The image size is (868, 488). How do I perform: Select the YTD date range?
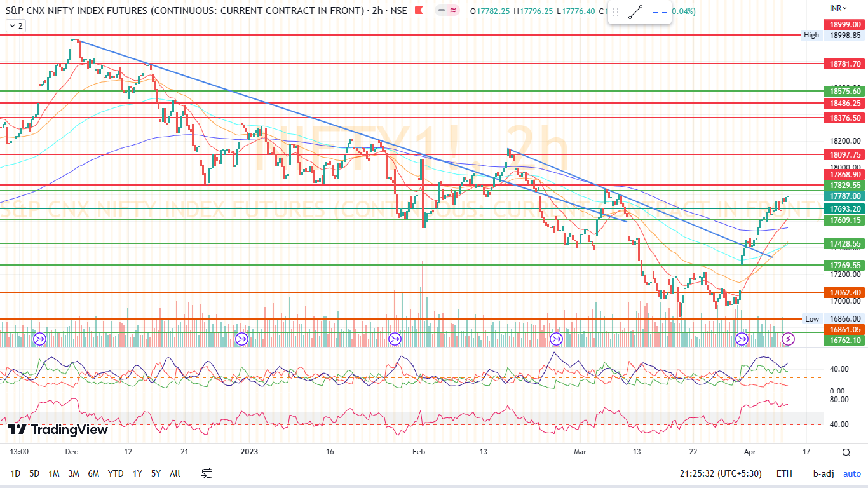click(116, 473)
